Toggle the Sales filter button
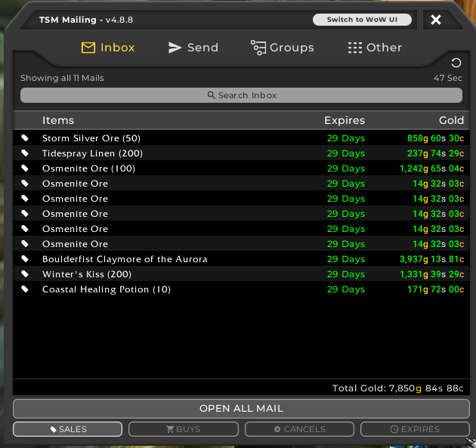 (x=67, y=429)
